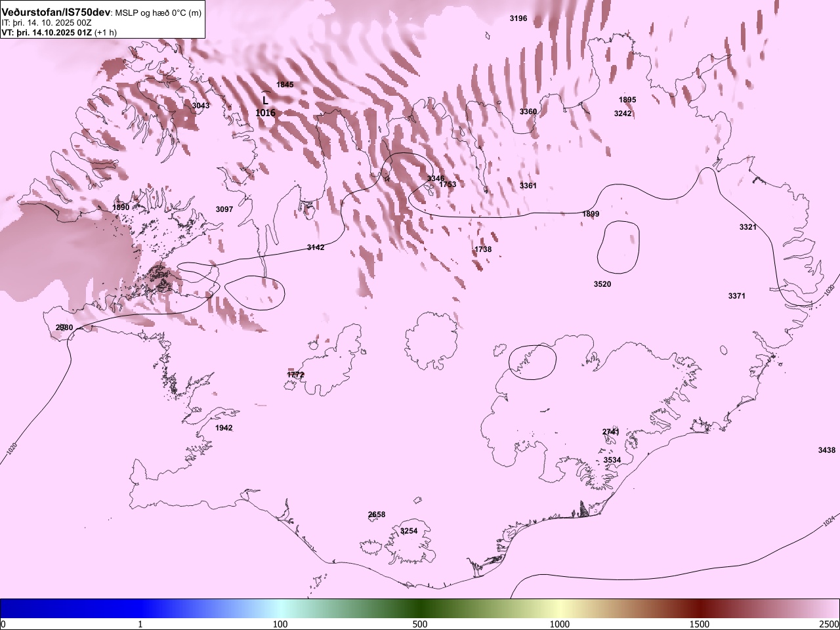
Task: Click the 3254 height value
Action: 409,531
